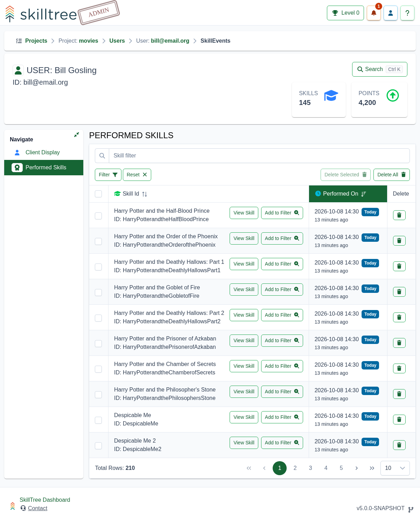Check the Deathly Hallows: Part 2 checkbox
Screen dimensions: 420x521
[98, 318]
